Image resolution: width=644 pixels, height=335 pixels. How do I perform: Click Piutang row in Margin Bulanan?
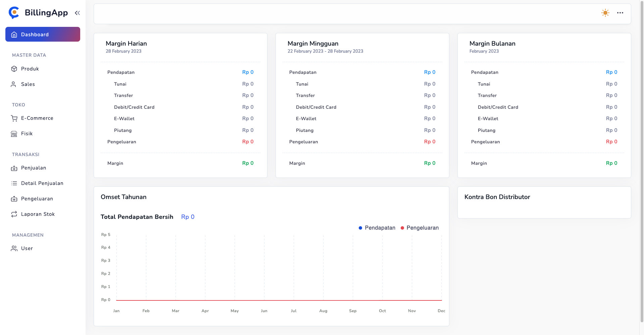pyautogui.click(x=544, y=130)
